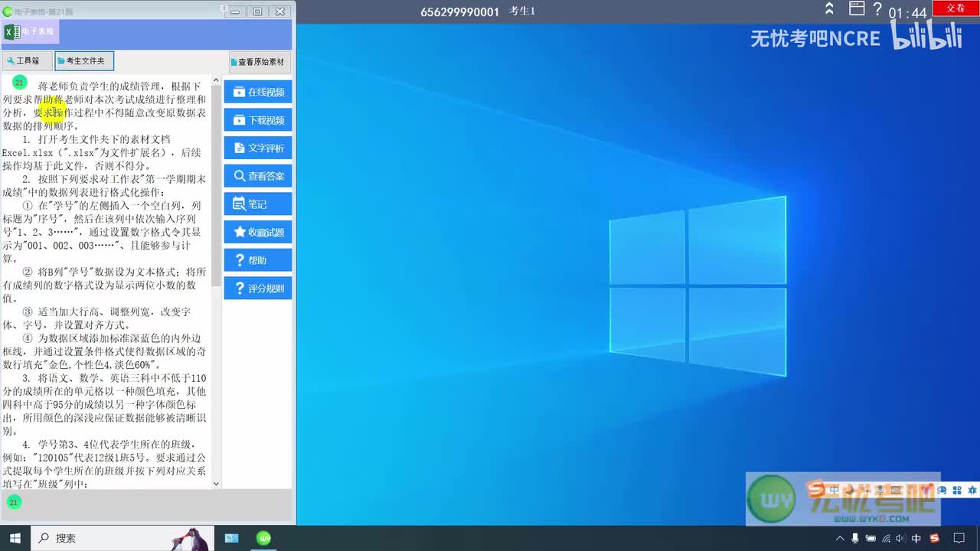This screenshot has height=551, width=980.
Task: Click the four-squares toolbox icon on IME bar
Action: [957, 490]
